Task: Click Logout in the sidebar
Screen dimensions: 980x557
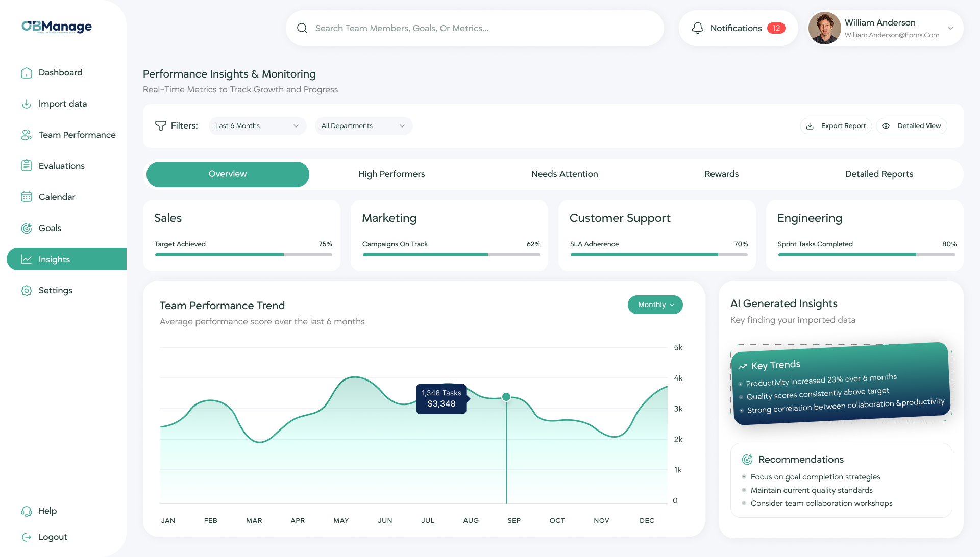Action: point(52,537)
